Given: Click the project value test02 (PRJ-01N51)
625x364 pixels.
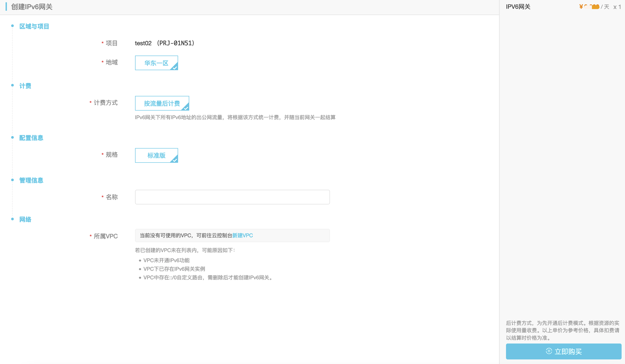Looking at the screenshot, I should pos(165,43).
